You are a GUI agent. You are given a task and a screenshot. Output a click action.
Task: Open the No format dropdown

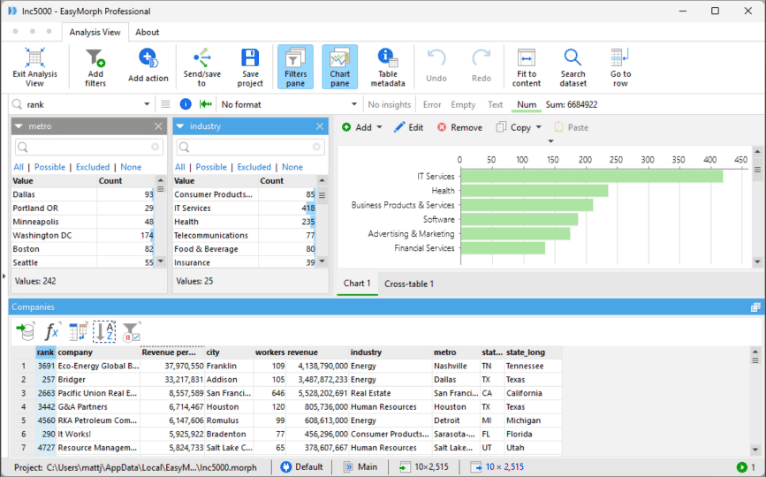coord(354,104)
